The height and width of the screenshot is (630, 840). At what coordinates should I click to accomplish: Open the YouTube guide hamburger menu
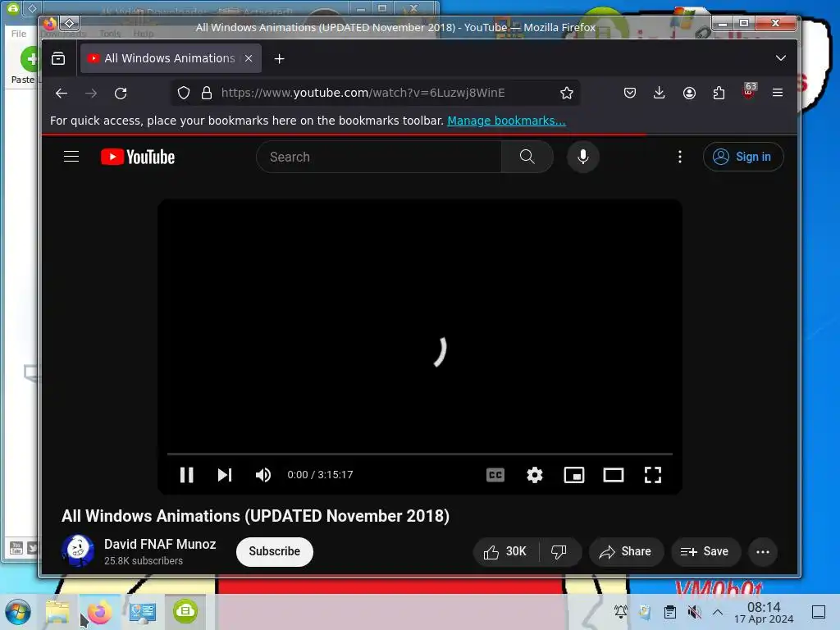point(71,157)
